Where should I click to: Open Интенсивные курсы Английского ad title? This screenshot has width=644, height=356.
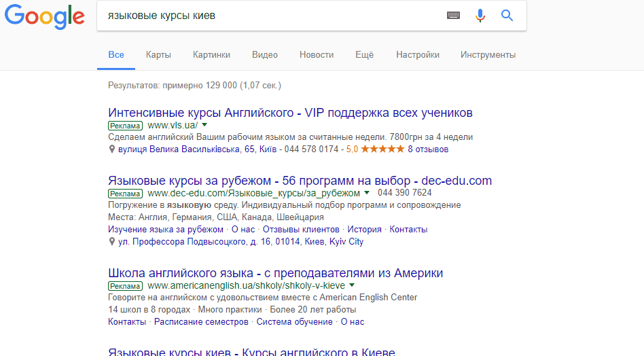pos(290,113)
